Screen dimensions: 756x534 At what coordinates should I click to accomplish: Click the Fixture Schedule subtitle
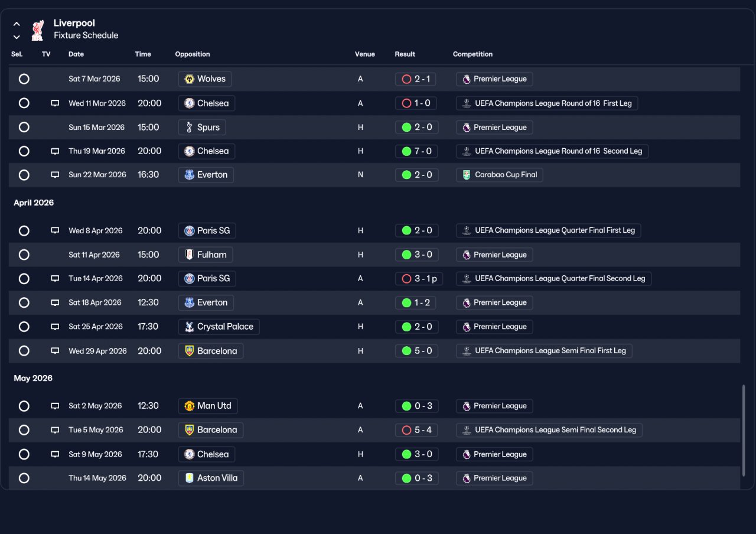pos(86,35)
